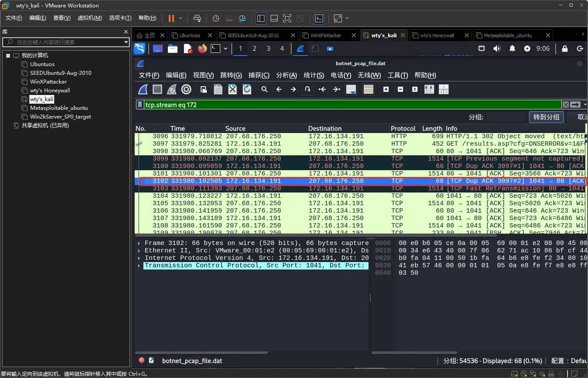Toggle VMware thumbnail bar view

pos(274,18)
